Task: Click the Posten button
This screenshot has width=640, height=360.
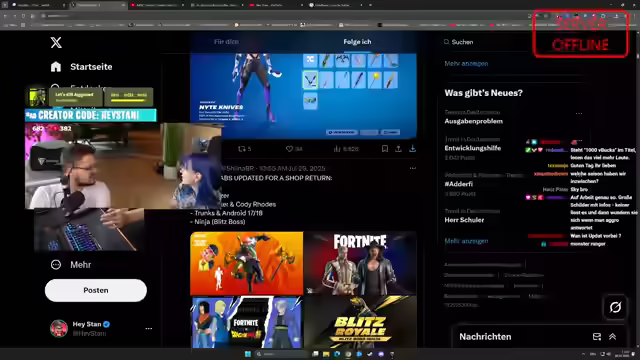Action: pos(96,290)
